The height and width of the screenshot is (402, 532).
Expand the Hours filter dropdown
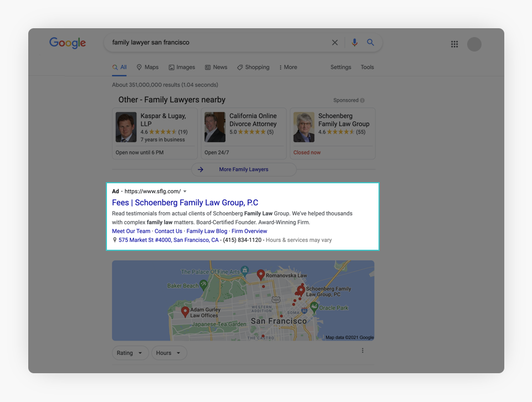click(169, 353)
